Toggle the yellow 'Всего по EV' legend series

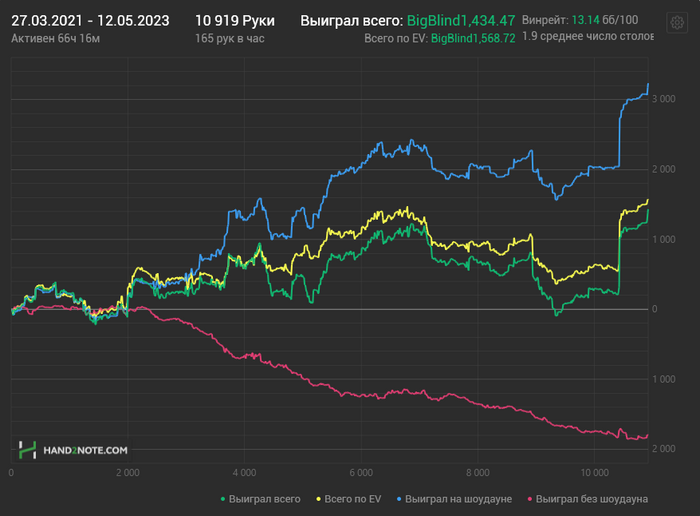tap(349, 499)
